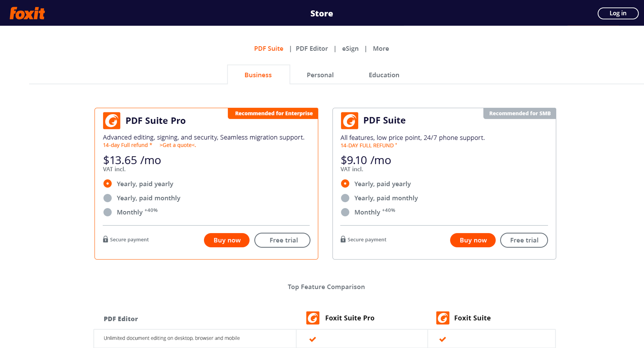Open the More products menu
The width and height of the screenshot is (644, 348).
coord(381,49)
